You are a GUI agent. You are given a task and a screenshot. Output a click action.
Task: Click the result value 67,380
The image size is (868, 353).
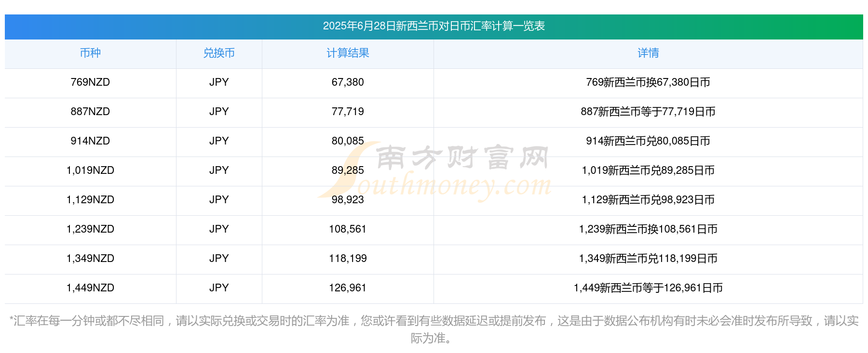(x=348, y=82)
